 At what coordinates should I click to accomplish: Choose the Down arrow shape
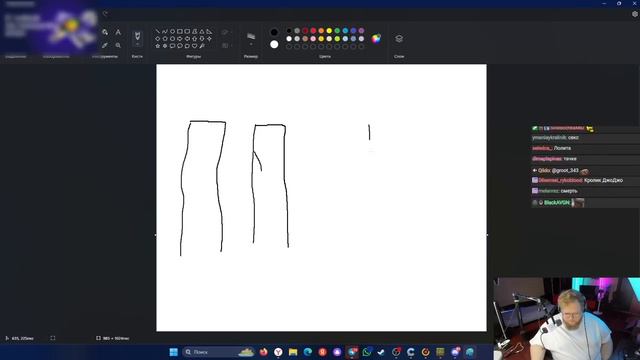(202, 38)
